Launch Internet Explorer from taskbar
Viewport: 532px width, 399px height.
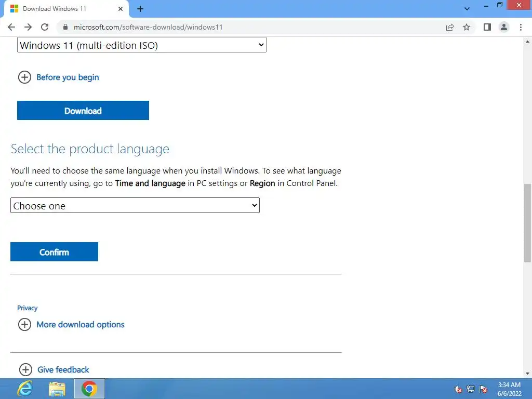25,389
